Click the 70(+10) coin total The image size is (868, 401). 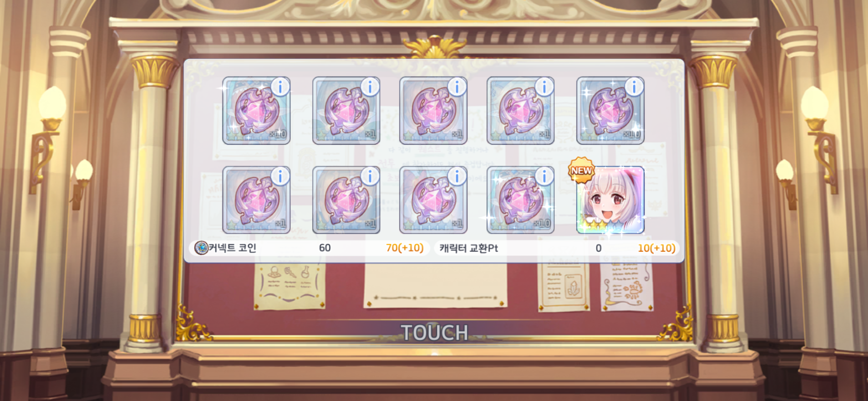405,248
